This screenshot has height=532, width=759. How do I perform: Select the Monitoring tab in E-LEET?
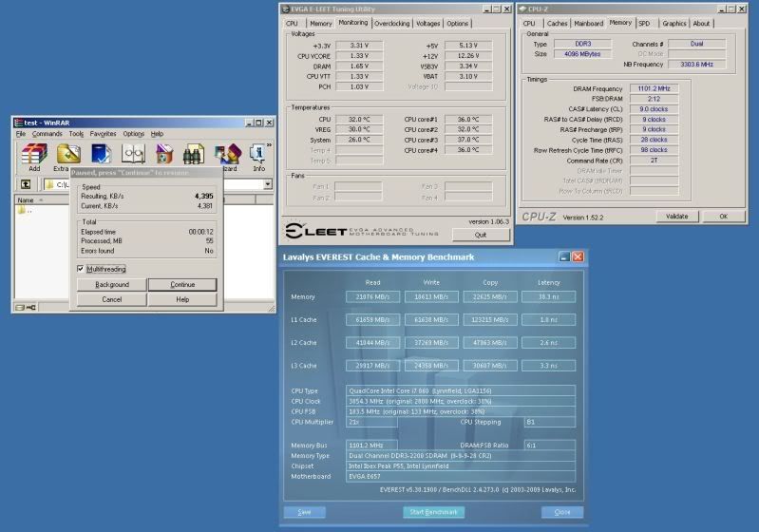pyautogui.click(x=352, y=22)
